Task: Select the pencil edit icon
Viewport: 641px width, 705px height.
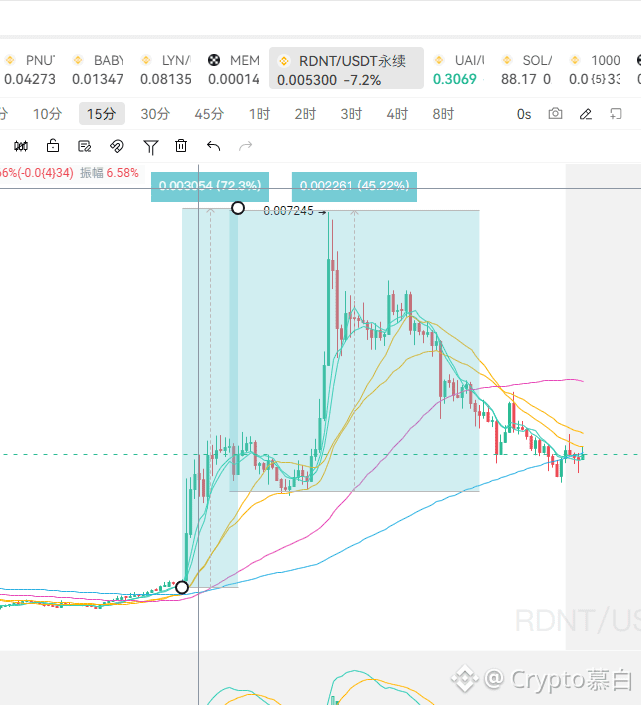Action: (x=587, y=114)
